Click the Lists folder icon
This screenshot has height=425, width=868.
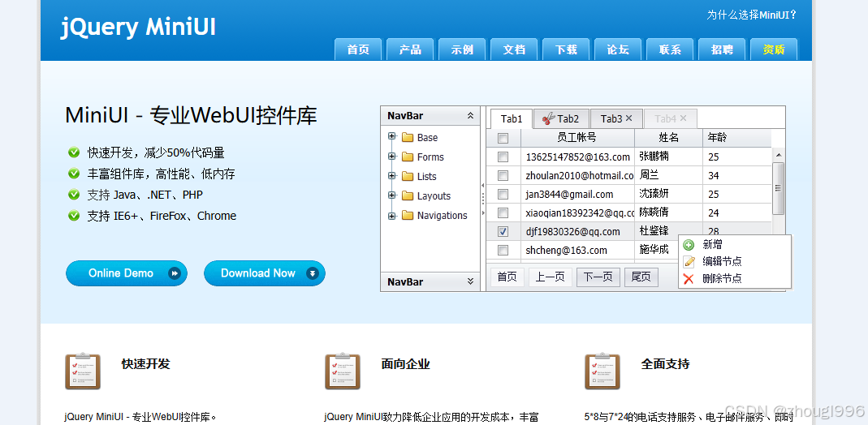[x=408, y=176]
